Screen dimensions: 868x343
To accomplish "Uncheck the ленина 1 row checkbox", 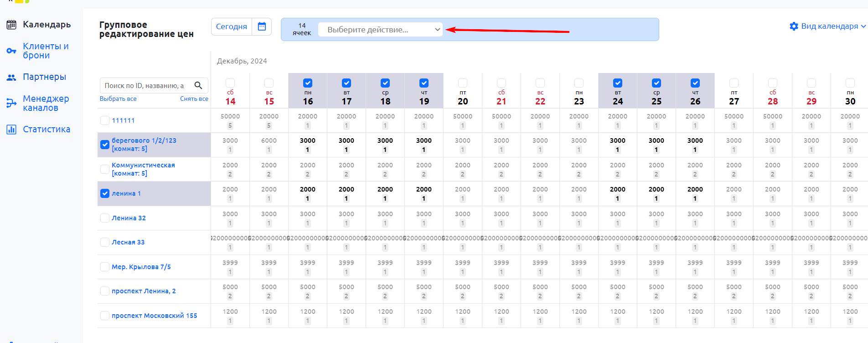I will 105,193.
